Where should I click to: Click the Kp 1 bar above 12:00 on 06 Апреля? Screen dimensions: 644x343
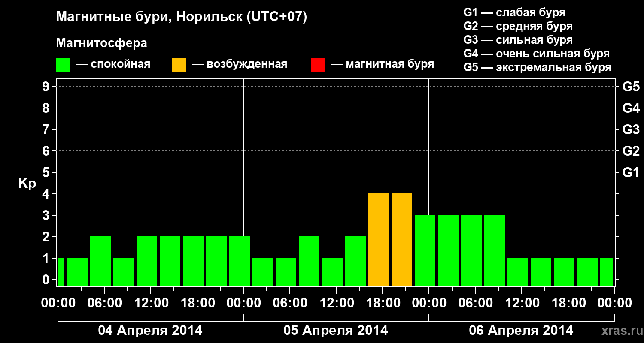click(518, 272)
